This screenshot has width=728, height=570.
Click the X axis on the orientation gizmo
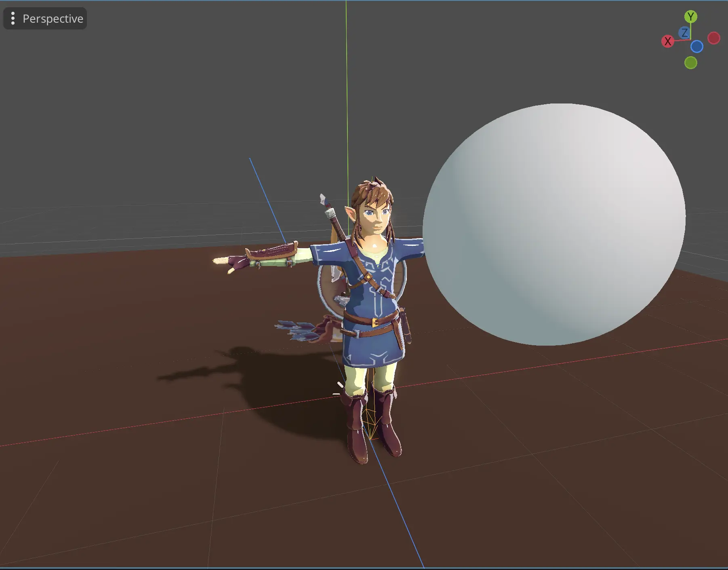coord(668,40)
